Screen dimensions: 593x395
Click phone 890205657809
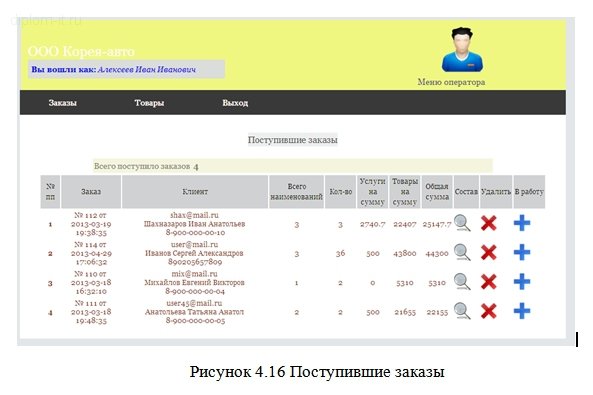pyautogui.click(x=195, y=261)
